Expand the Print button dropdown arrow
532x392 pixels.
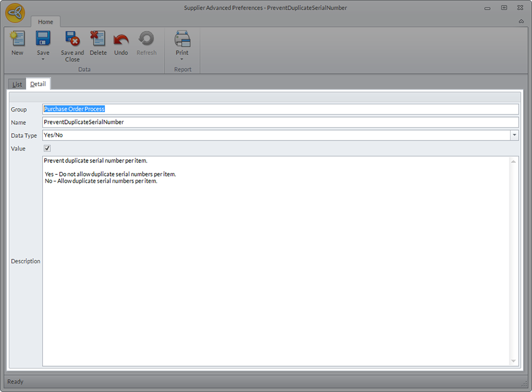point(182,59)
